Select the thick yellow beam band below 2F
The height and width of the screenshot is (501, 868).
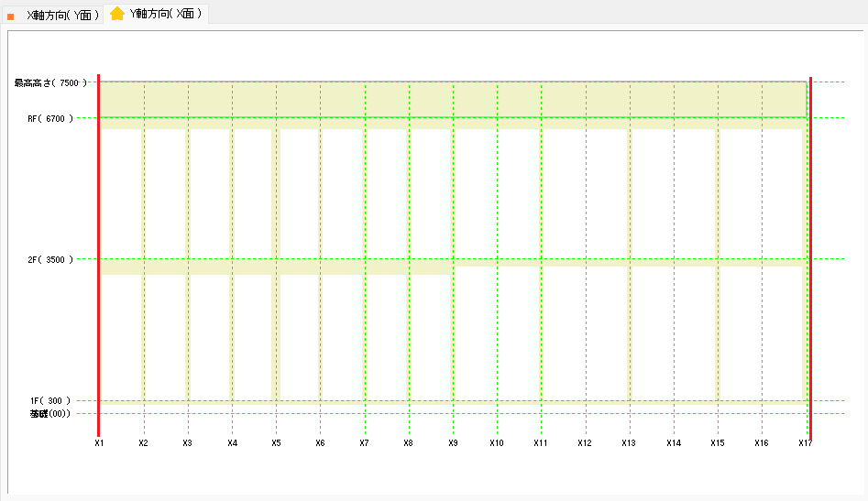tap(275, 267)
